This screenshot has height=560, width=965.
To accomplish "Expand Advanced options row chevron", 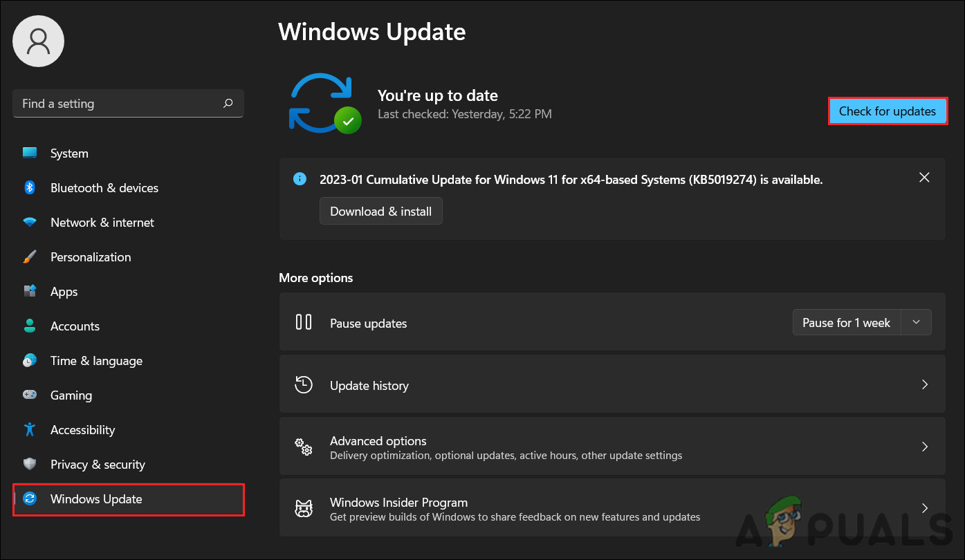I will 925,447.
